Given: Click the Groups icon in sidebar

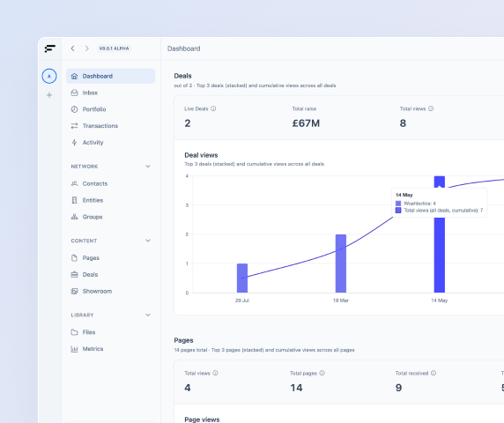Looking at the screenshot, I should [x=74, y=217].
